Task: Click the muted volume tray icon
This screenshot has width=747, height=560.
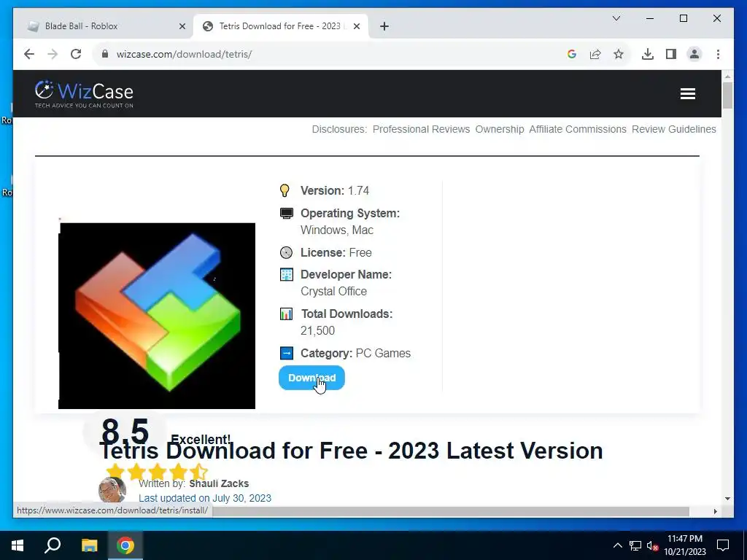Action: point(653,545)
